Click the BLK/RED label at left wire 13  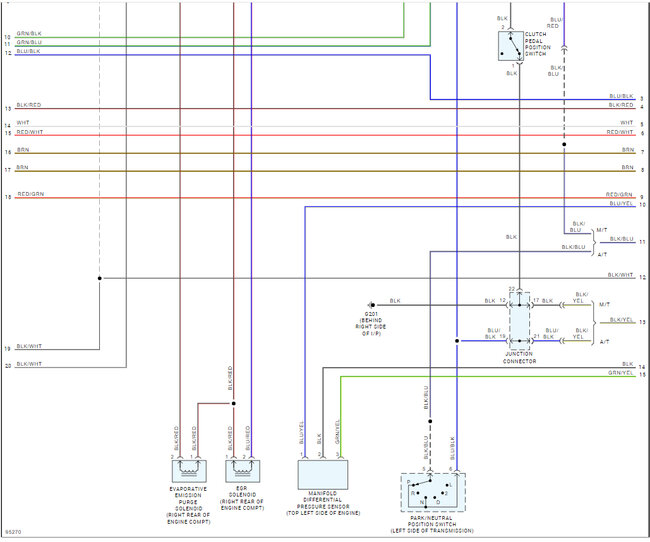(x=29, y=105)
